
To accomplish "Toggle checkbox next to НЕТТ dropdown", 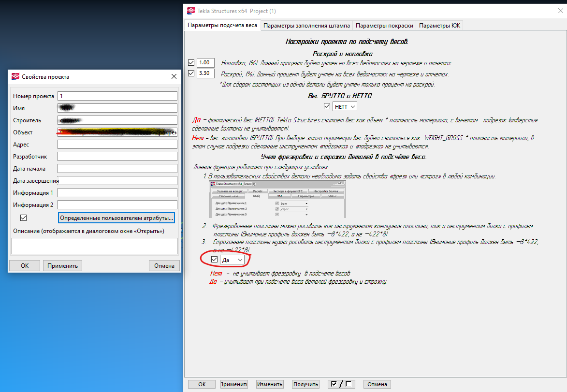I will tap(327, 106).
